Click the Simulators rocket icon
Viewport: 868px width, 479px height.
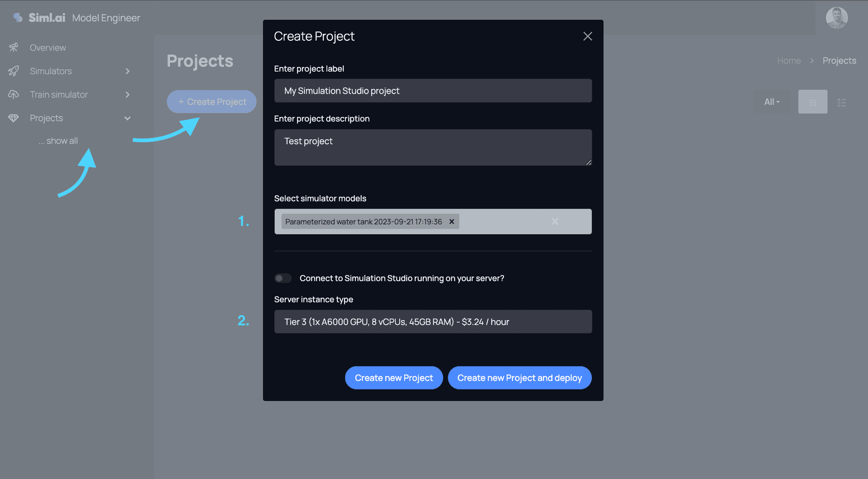[x=14, y=71]
